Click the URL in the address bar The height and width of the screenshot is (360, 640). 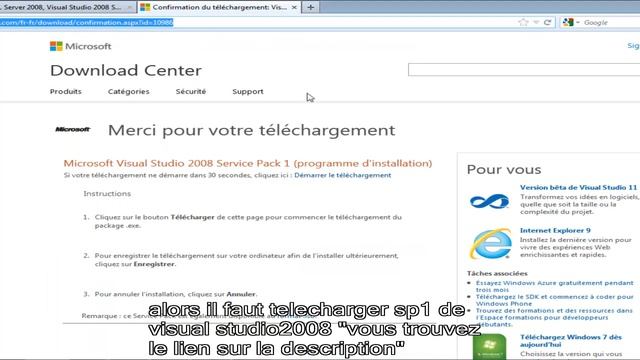click(x=87, y=22)
